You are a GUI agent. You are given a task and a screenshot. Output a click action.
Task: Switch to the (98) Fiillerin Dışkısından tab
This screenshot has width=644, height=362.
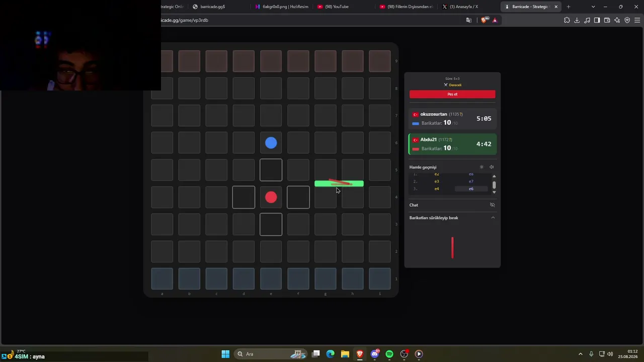tap(407, 7)
